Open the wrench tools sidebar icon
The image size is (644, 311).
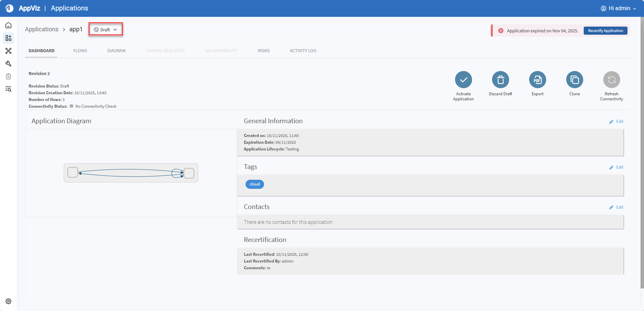[x=8, y=64]
